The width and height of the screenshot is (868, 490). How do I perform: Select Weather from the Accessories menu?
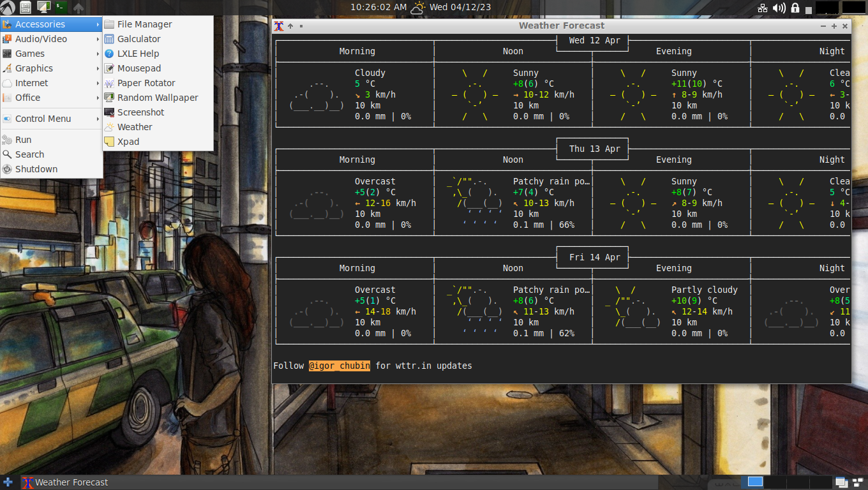point(134,127)
